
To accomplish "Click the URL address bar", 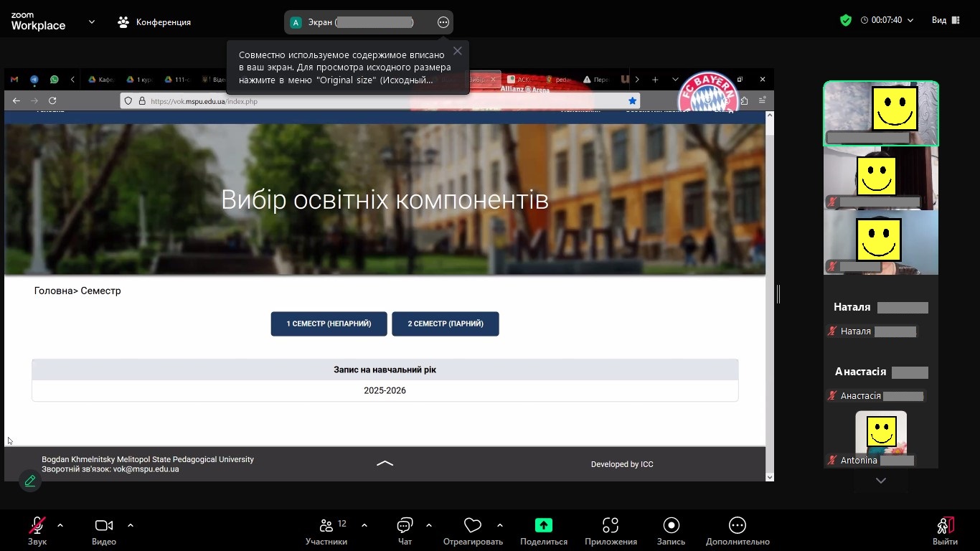I will (380, 101).
